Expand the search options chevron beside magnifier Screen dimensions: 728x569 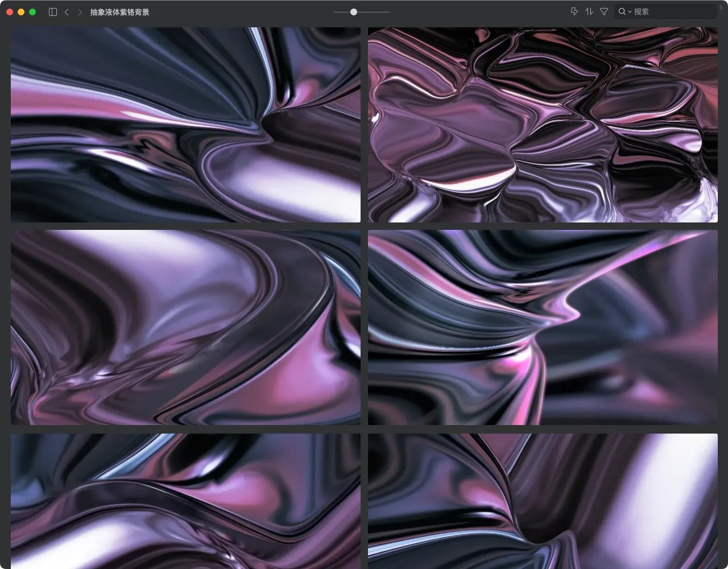(630, 12)
